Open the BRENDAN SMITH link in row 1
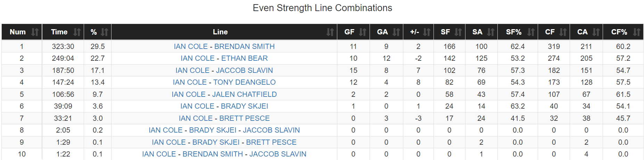This screenshot has height=160, width=644. point(244,47)
